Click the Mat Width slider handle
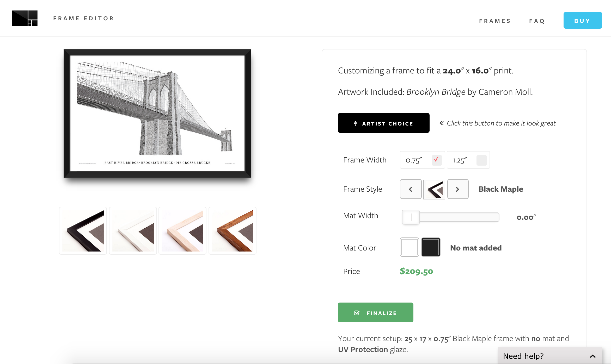This screenshot has height=364, width=611. click(411, 217)
